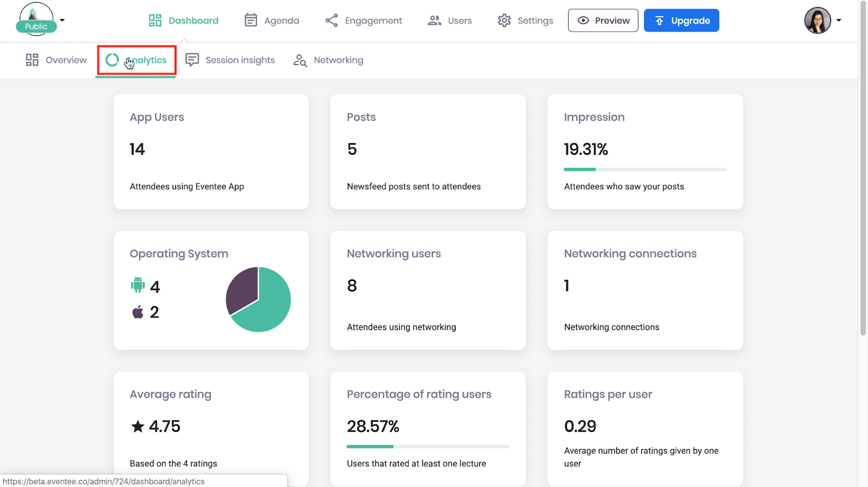The image size is (868, 487).
Task: Click the Engagement share icon
Action: [x=331, y=21]
